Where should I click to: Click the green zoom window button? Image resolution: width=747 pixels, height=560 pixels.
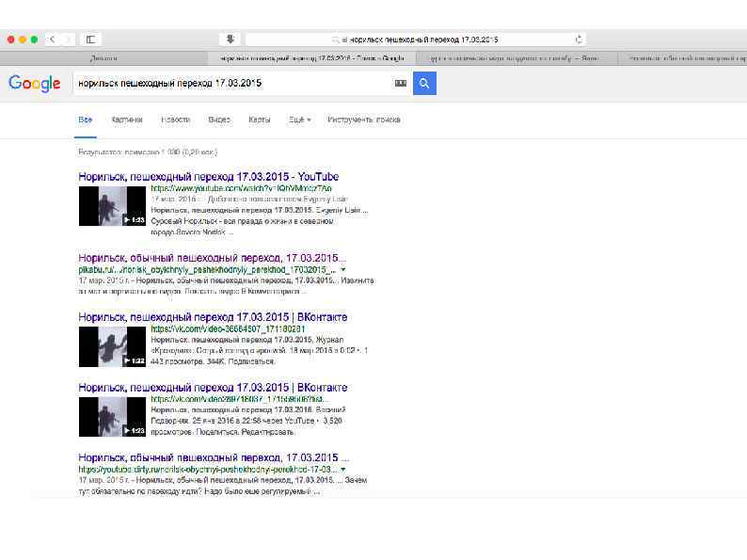34,40
